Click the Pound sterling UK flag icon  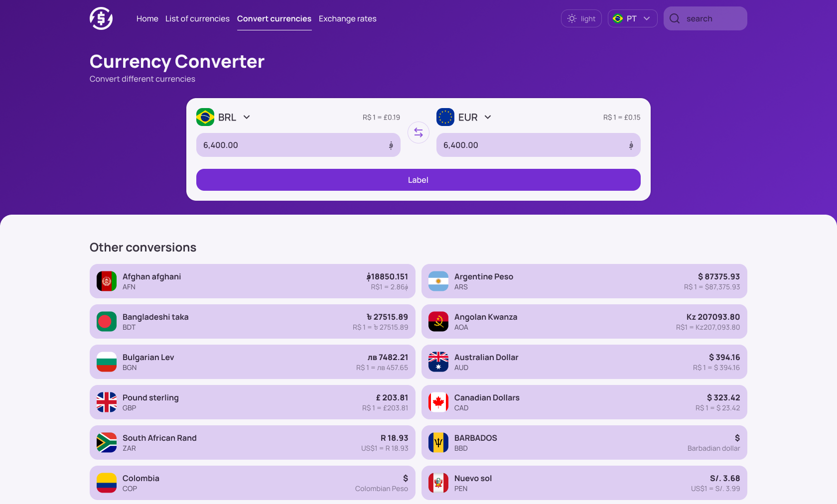pos(106,402)
